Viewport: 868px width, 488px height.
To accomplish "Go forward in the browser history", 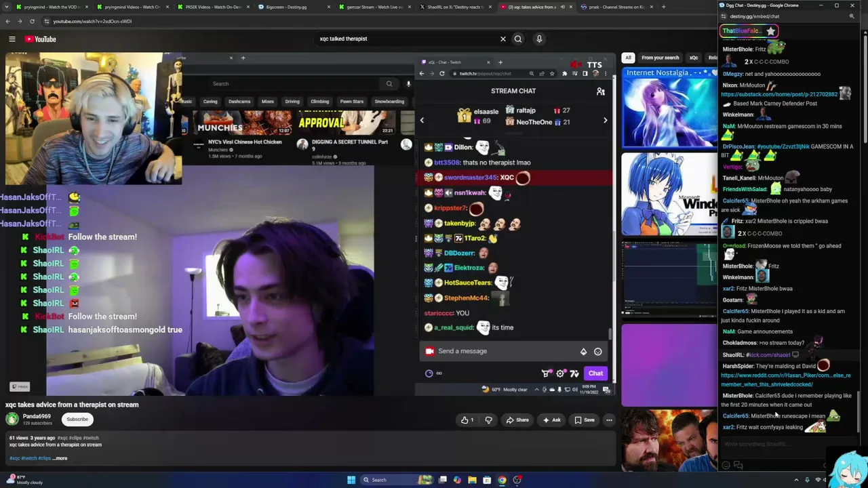I will 20,21.
